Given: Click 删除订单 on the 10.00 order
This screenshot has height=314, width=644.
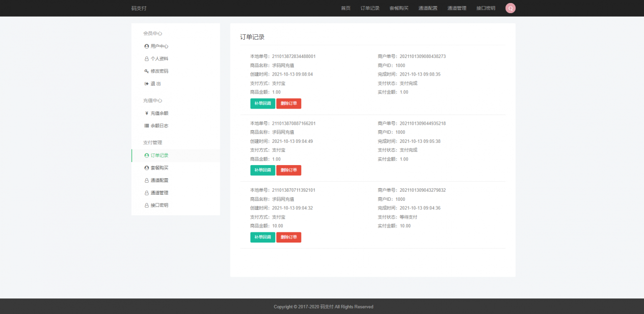Looking at the screenshot, I should point(288,237).
